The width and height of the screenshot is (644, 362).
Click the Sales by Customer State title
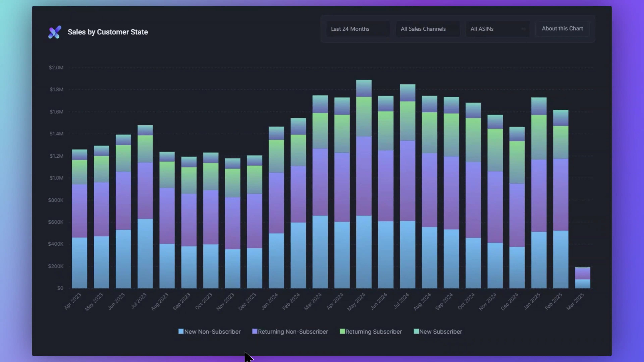point(108,32)
